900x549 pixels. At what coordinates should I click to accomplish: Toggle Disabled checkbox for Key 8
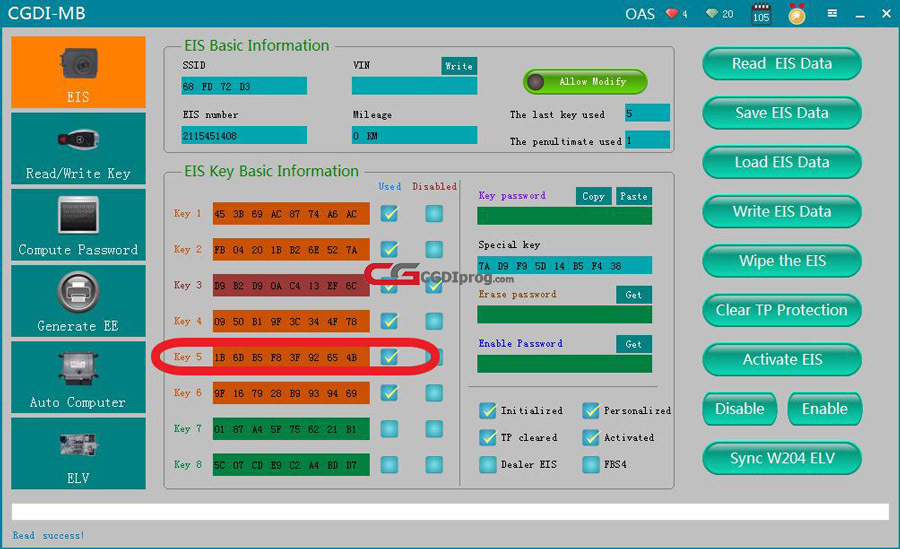click(434, 465)
